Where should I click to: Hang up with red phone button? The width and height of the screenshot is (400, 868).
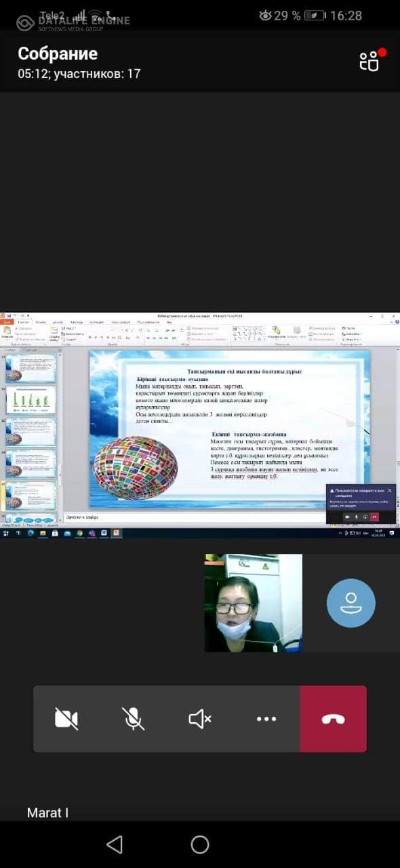point(333,719)
